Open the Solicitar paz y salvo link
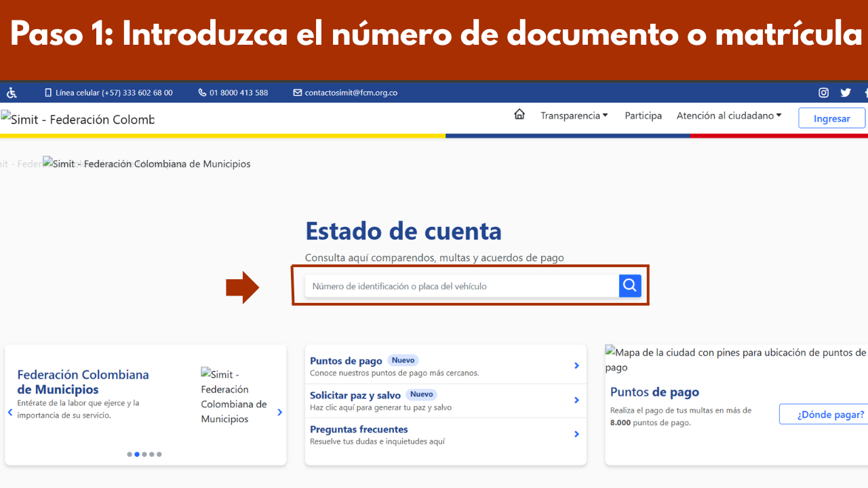The width and height of the screenshot is (868, 488). [x=355, y=394]
